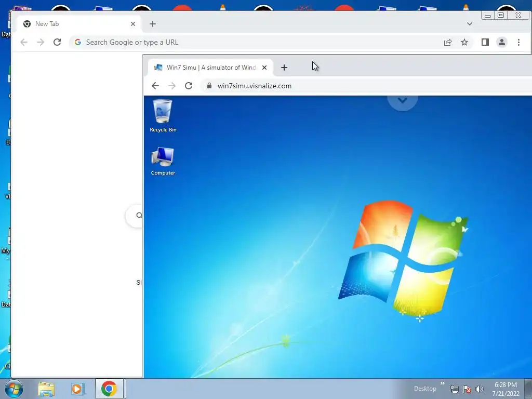
Task: Open the share page icon in address bar
Action: tap(447, 42)
